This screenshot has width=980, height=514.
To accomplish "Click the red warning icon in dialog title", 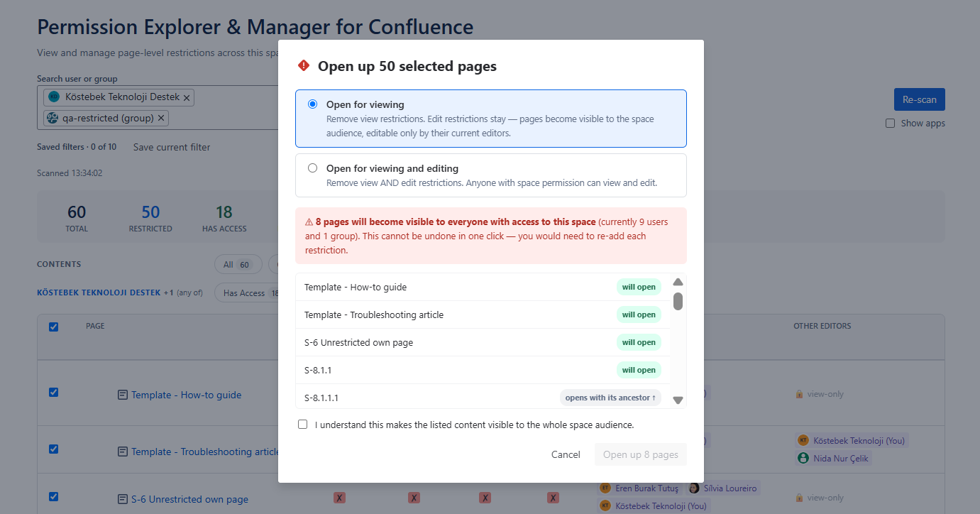I will tap(304, 65).
